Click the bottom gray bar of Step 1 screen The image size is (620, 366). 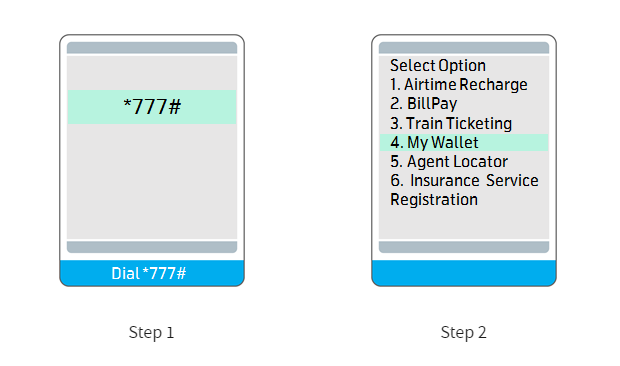[152, 247]
